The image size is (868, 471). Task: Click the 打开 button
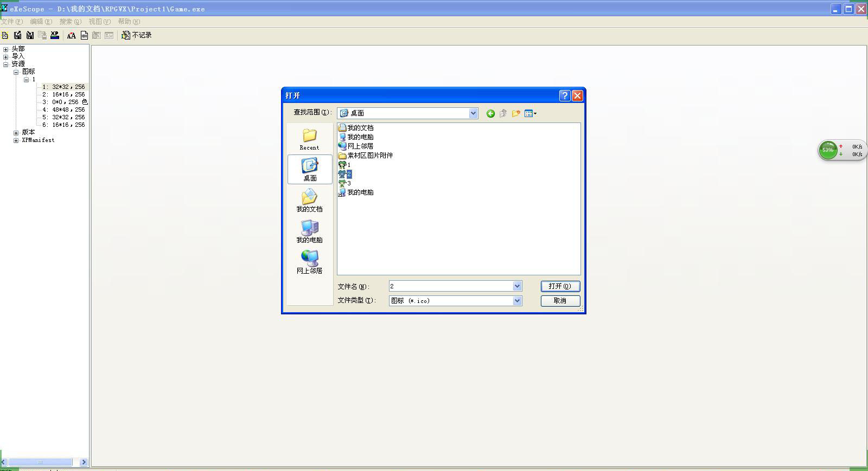coord(560,286)
